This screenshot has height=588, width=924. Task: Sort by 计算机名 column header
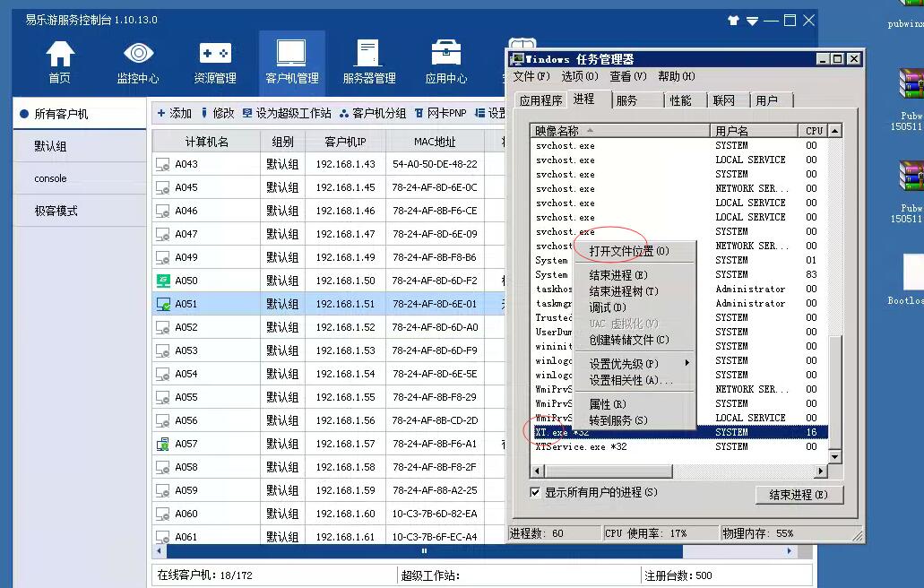[206, 142]
